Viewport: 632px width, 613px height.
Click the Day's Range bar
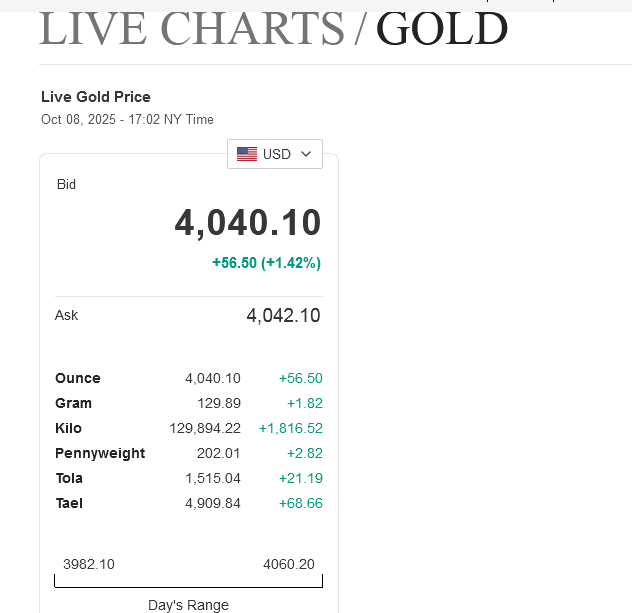pos(188,581)
